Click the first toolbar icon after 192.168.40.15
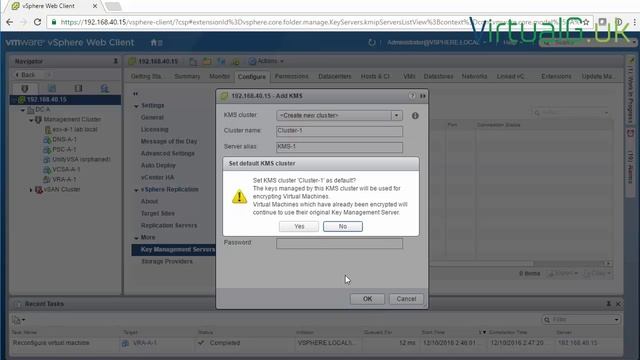 click(x=193, y=61)
